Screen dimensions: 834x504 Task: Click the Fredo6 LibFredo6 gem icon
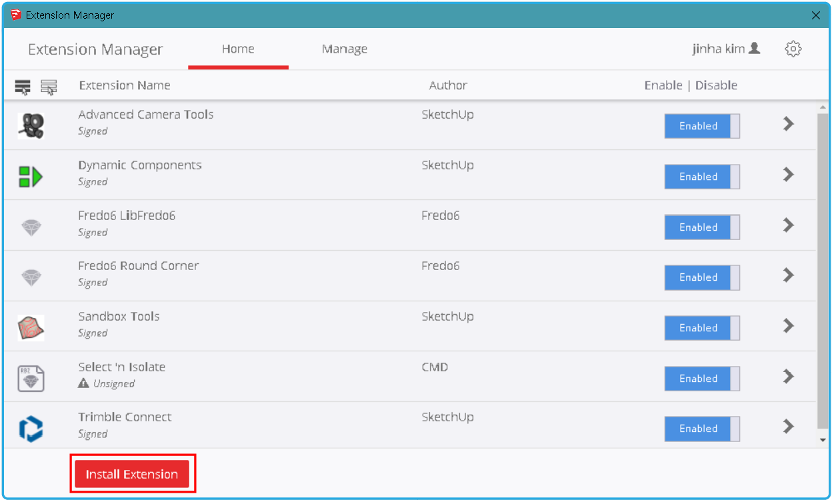(x=31, y=227)
